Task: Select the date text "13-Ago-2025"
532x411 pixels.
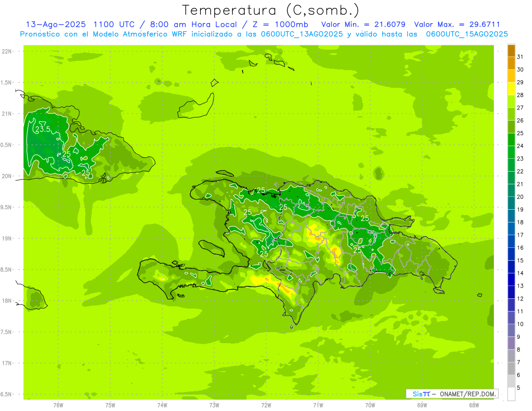Action: pos(56,24)
